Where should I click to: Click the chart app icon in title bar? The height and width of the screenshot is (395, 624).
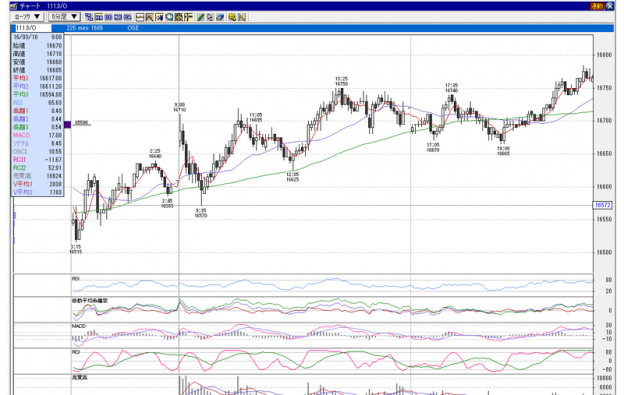[x=14, y=6]
